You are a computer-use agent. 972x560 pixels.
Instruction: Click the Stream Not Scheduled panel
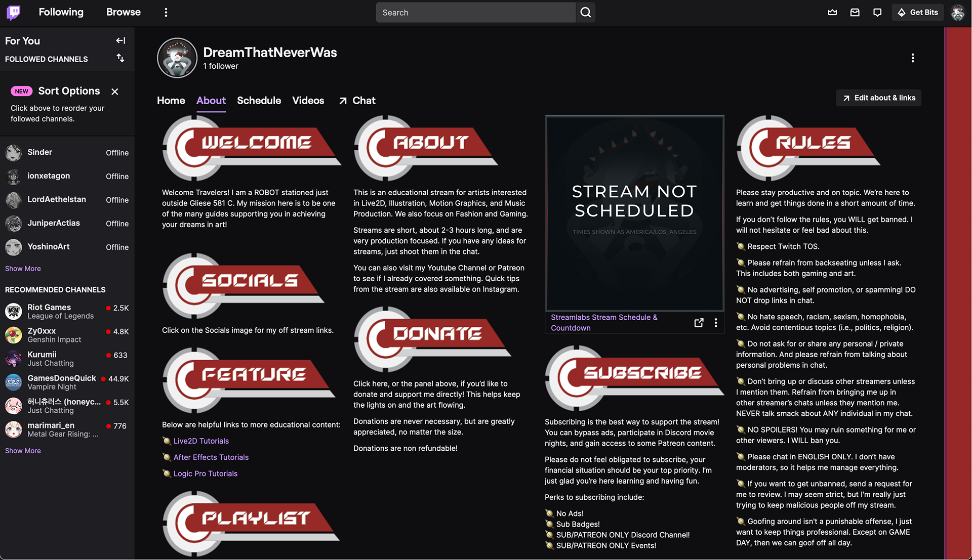634,213
